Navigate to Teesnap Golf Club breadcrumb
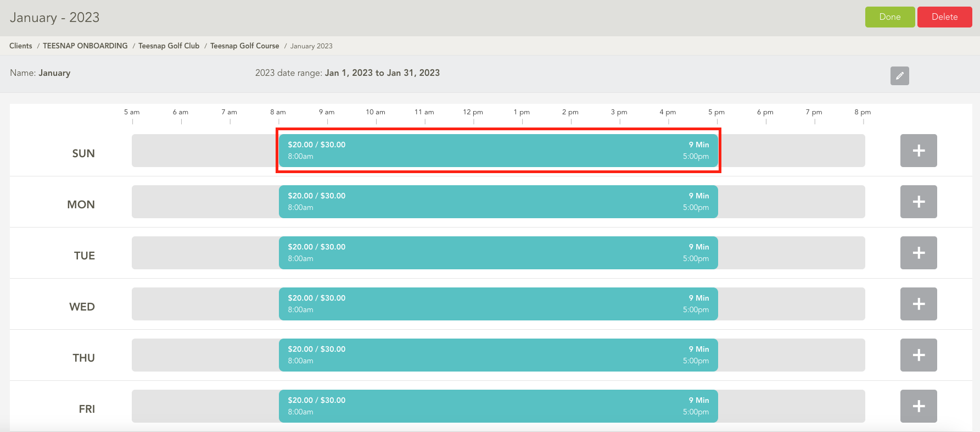 pyautogui.click(x=169, y=46)
